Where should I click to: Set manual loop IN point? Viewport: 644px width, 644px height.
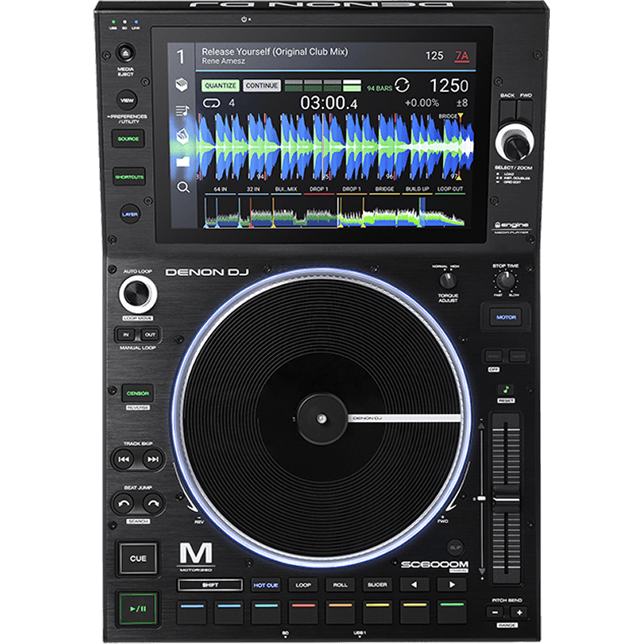pyautogui.click(x=126, y=335)
